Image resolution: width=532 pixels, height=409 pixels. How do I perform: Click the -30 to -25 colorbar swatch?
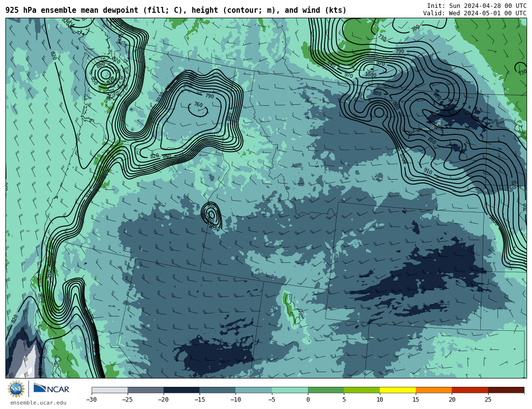109,390
